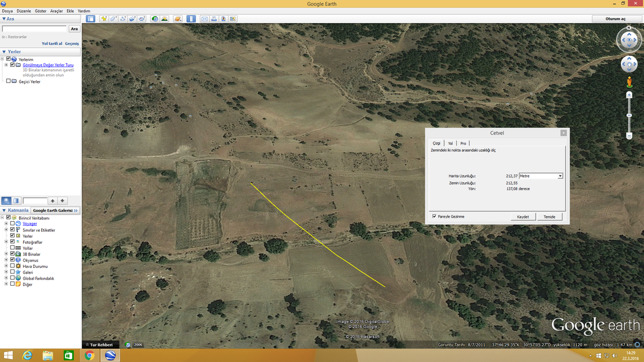Click the move joystick hand control
The width and height of the screenshot is (644, 362).
click(x=629, y=64)
